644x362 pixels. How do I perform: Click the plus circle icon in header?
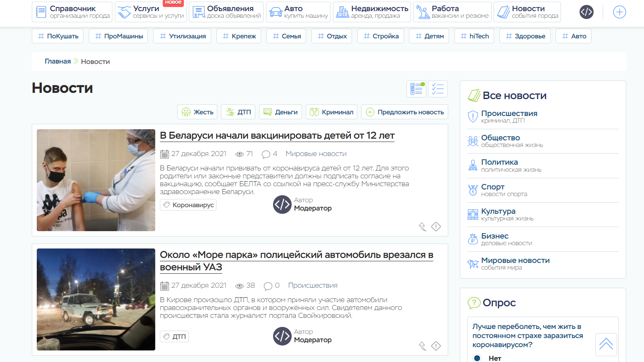[619, 12]
